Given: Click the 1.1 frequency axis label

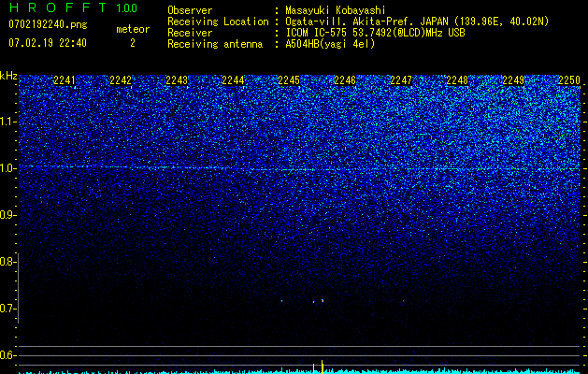Looking at the screenshot, I should (x=7, y=122).
